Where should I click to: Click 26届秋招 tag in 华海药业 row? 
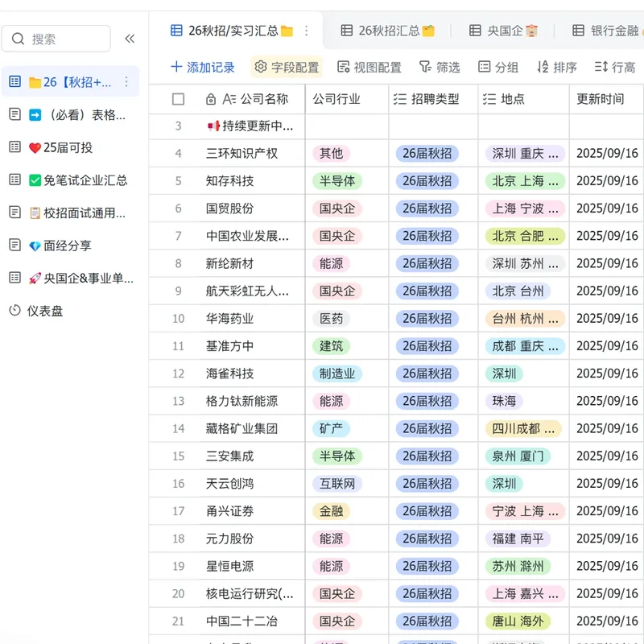[427, 318]
